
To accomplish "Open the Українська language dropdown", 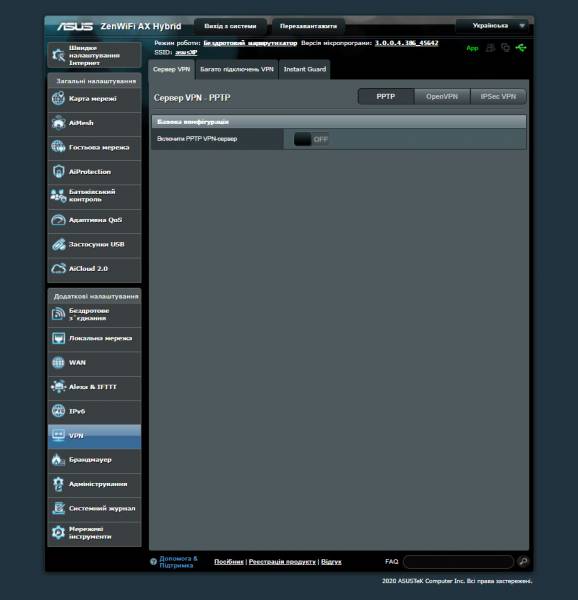I will [493, 26].
